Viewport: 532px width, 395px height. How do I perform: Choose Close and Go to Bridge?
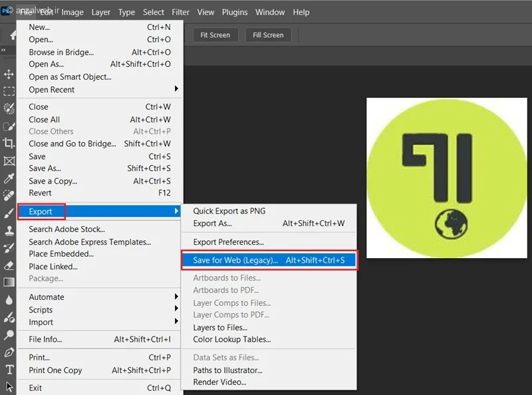99,144
